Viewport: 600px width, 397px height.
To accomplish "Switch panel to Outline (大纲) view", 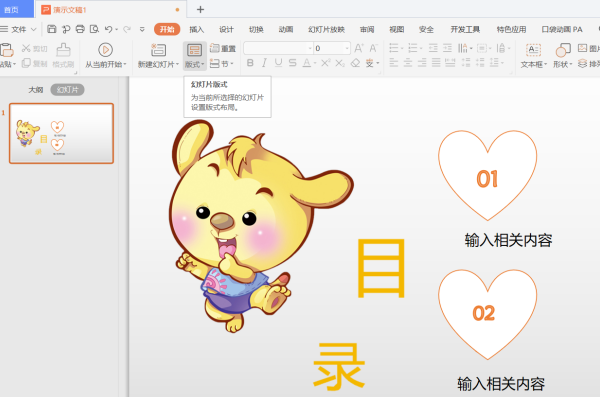I will (36, 90).
